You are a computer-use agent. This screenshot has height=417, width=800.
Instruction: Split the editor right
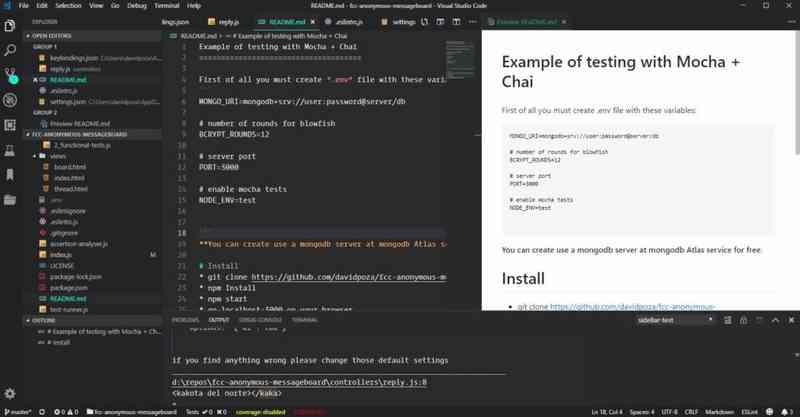click(x=456, y=22)
